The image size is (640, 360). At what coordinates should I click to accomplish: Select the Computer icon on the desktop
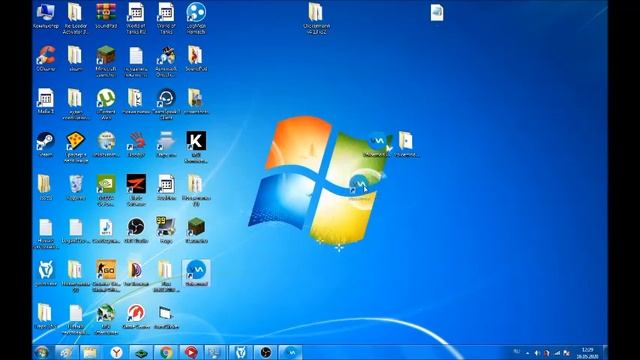coord(45,13)
